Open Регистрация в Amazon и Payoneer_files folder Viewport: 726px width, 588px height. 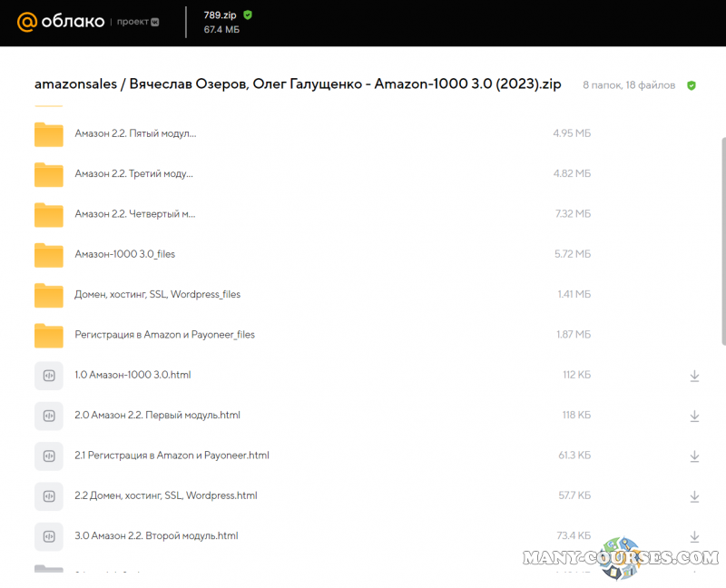coord(164,335)
